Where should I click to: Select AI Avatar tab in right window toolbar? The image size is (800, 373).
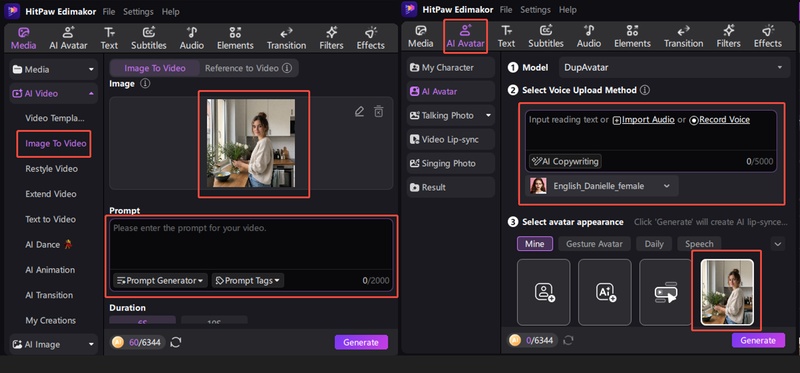point(465,37)
